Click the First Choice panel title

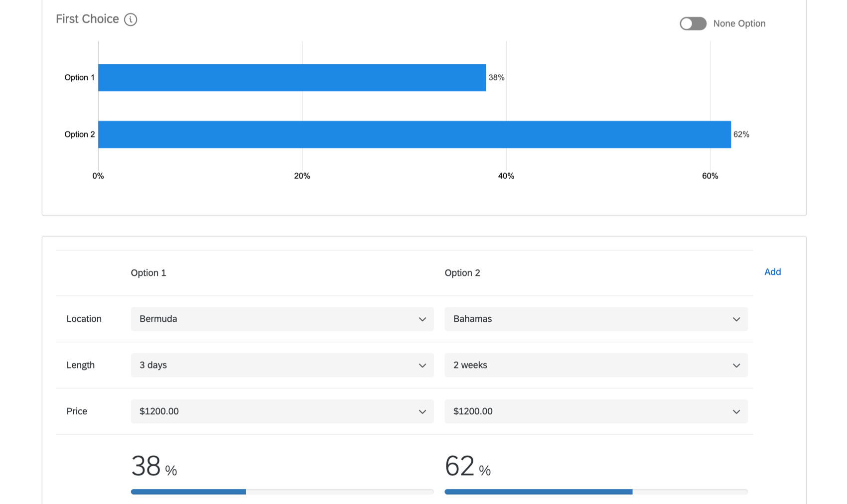[87, 19]
